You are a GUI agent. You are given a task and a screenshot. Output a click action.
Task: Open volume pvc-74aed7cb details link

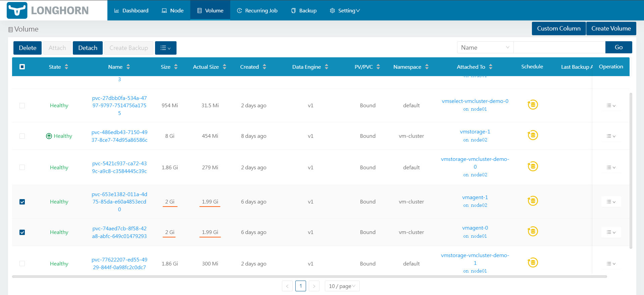[119, 232]
